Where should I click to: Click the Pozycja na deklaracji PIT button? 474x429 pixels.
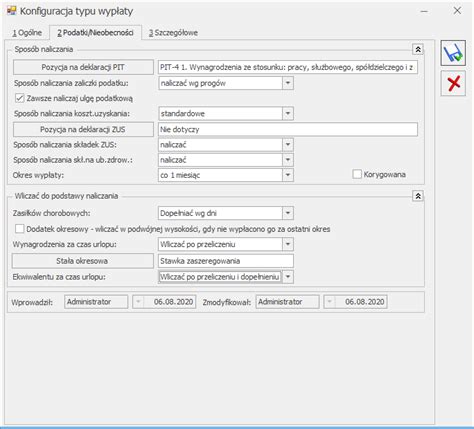(x=83, y=67)
